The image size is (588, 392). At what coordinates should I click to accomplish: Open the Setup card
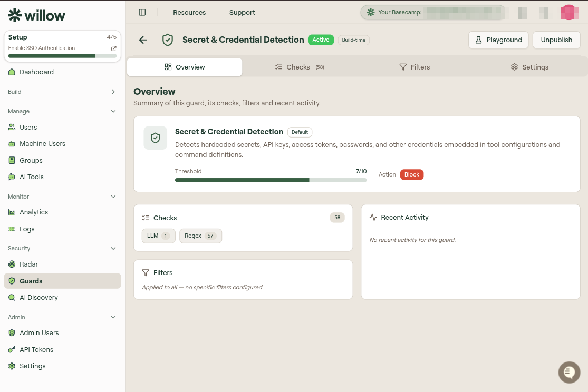coord(62,46)
